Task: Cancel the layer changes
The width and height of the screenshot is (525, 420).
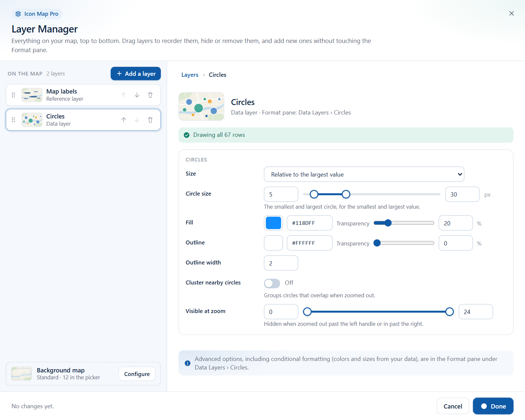Action: (453, 406)
